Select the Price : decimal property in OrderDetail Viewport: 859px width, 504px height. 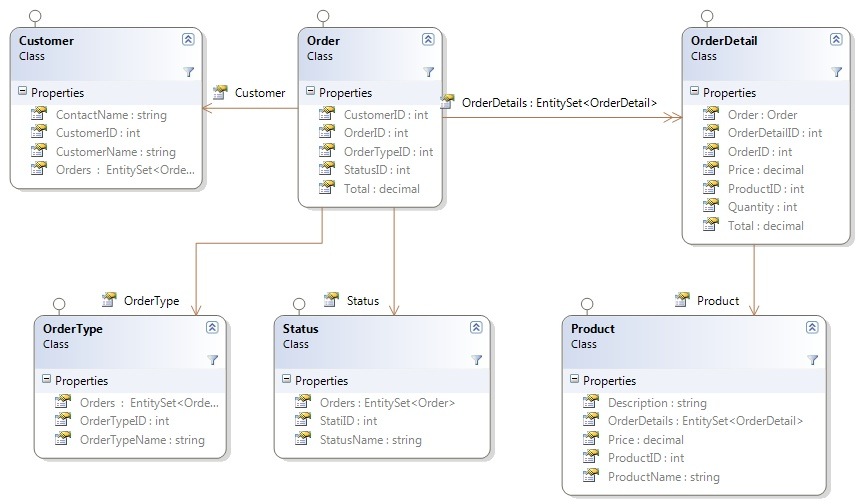point(766,170)
